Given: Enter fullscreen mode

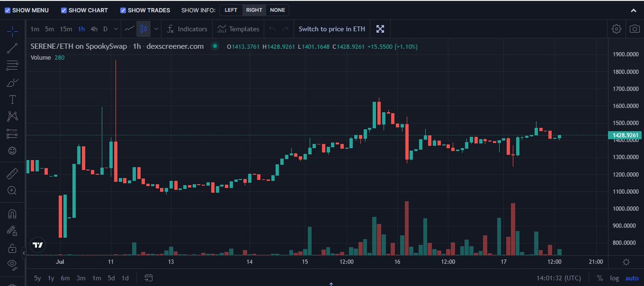Looking at the screenshot, I should [x=380, y=29].
